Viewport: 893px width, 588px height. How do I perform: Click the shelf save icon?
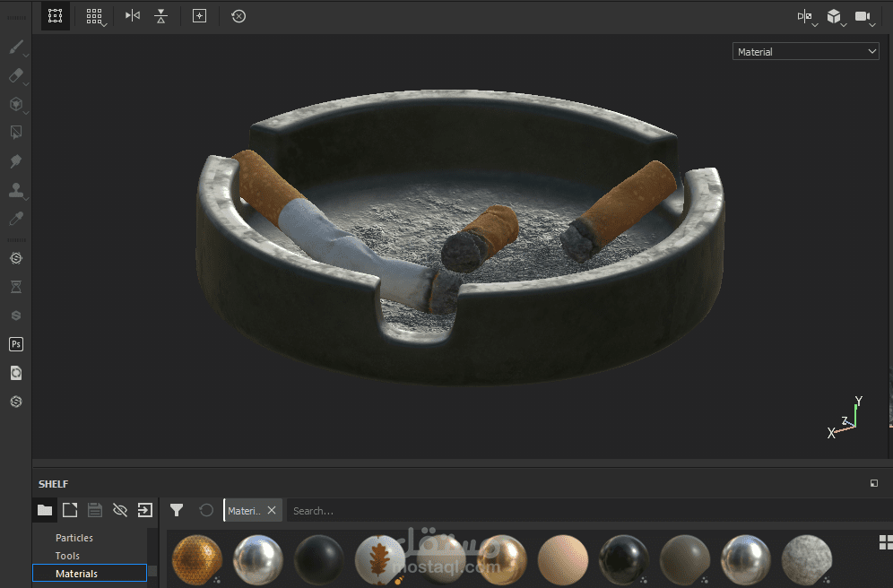tap(95, 510)
